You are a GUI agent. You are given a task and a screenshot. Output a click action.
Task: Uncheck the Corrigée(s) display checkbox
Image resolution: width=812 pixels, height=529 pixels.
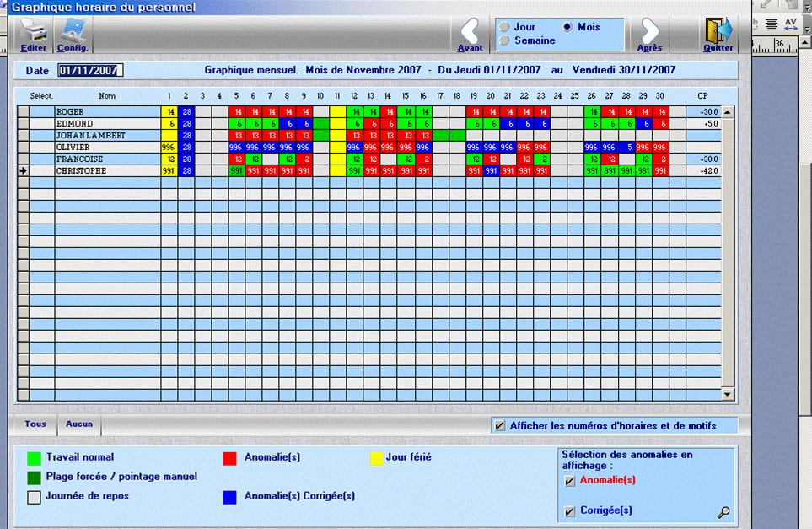pyautogui.click(x=570, y=511)
